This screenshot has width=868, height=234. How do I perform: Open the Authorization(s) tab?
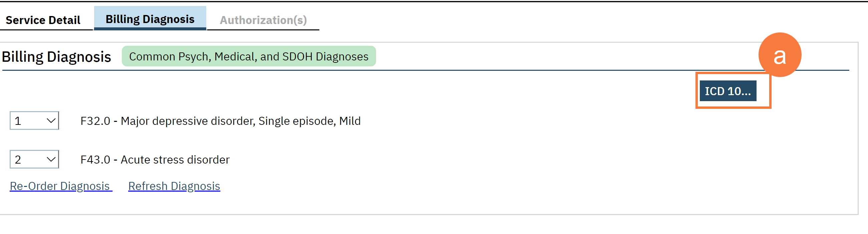pyautogui.click(x=263, y=20)
